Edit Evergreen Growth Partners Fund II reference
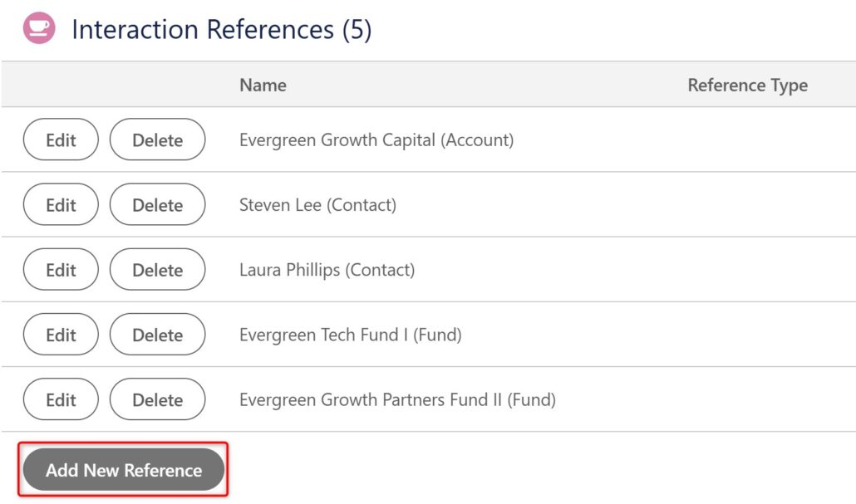856x504 pixels. tap(61, 399)
